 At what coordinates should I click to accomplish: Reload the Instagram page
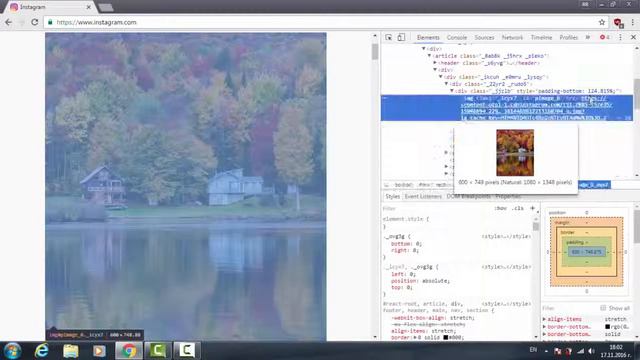pyautogui.click(x=35, y=22)
